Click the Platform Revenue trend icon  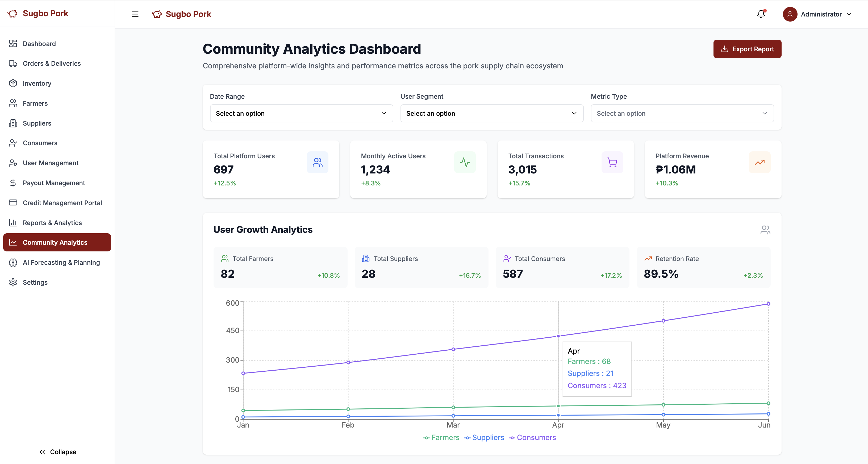tap(759, 163)
